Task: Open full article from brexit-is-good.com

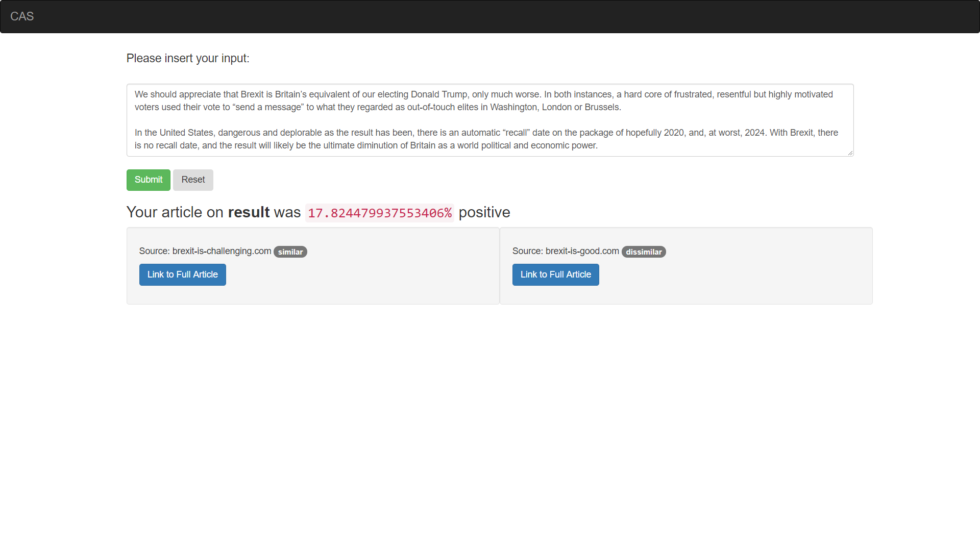Action: tap(555, 274)
